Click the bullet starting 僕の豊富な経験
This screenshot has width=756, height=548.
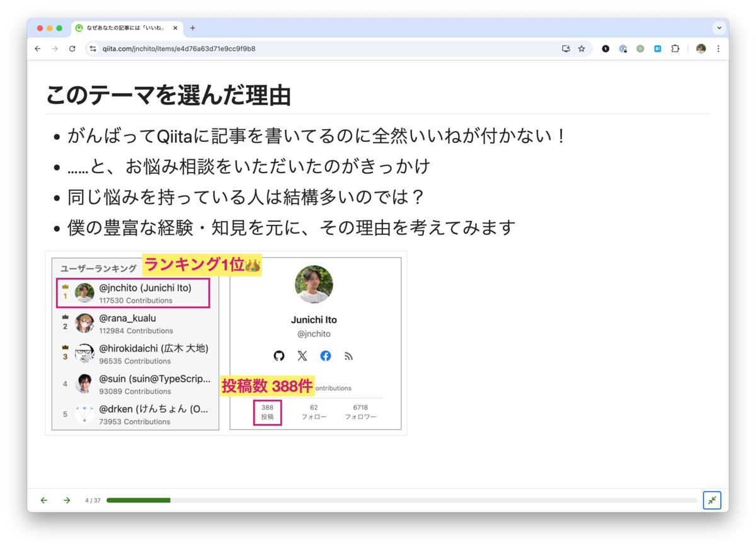click(292, 227)
